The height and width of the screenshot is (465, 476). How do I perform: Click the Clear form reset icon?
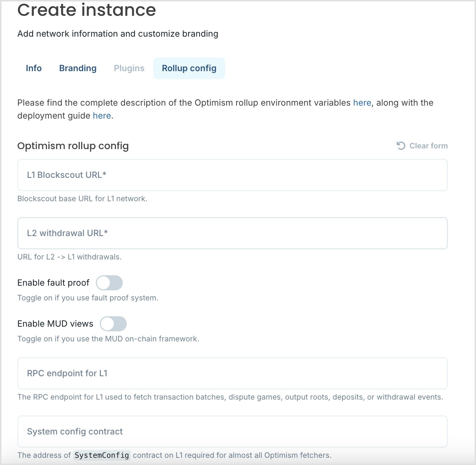click(401, 146)
